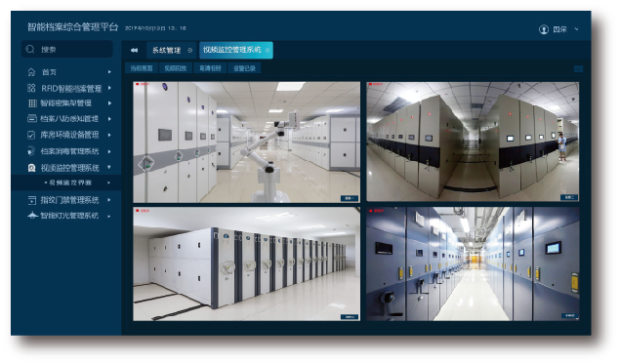Viewport: 620px width, 364px height.
Task: Open RFID智能档案管理 via its grid icon
Action: tap(31, 88)
